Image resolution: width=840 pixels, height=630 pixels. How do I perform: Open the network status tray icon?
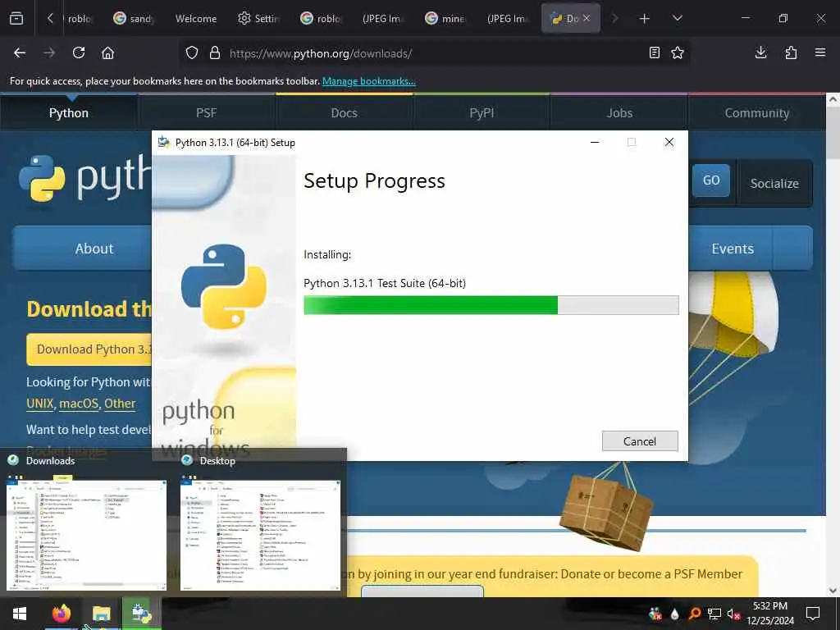[x=714, y=614]
